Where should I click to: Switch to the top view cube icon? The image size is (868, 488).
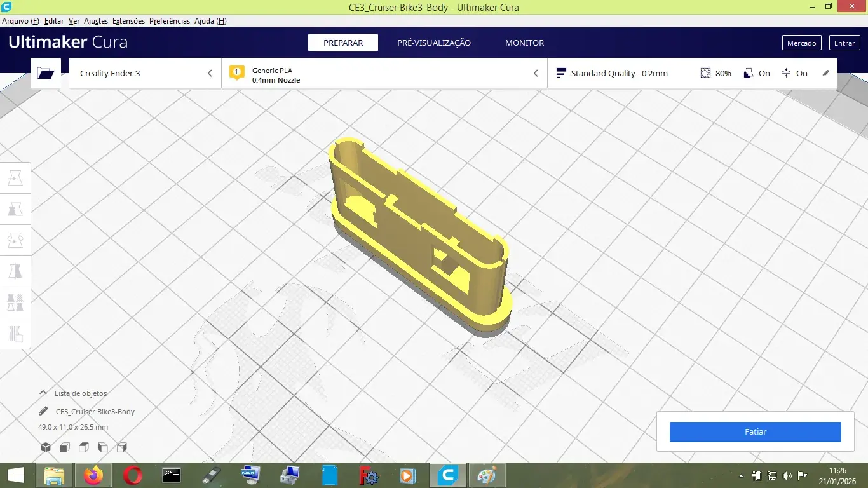pos(83,447)
